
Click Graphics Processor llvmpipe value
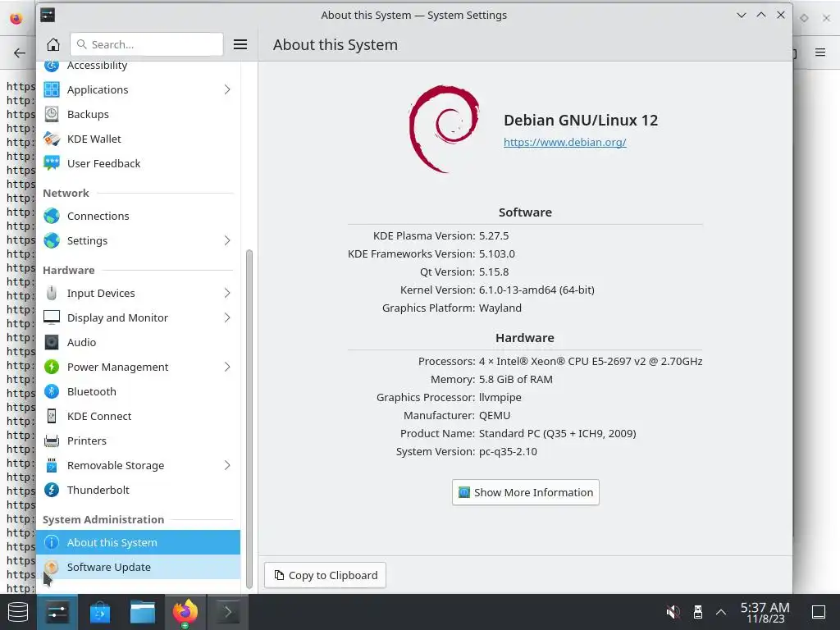[x=500, y=398]
